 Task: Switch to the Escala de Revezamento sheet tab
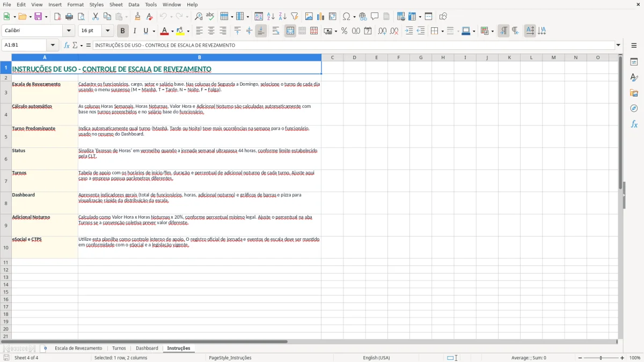coord(78,348)
